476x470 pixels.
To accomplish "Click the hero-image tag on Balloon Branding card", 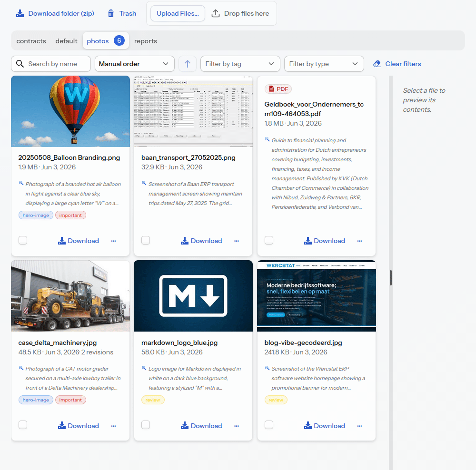I will click(x=36, y=215).
